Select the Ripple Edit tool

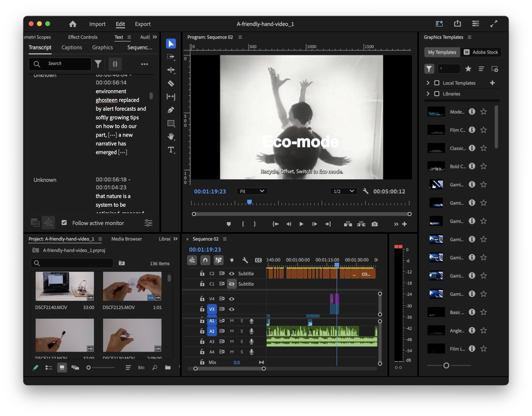click(x=171, y=70)
